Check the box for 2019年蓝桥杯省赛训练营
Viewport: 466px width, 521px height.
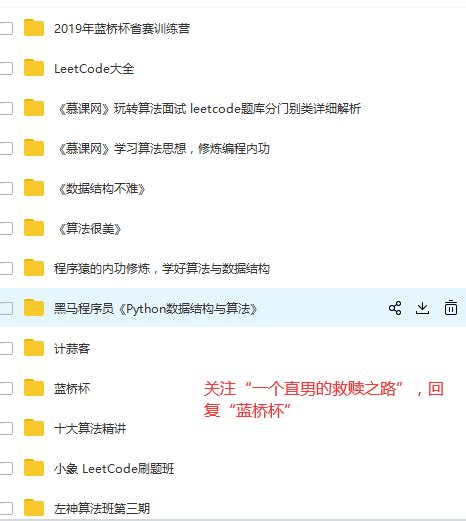(x=6, y=28)
